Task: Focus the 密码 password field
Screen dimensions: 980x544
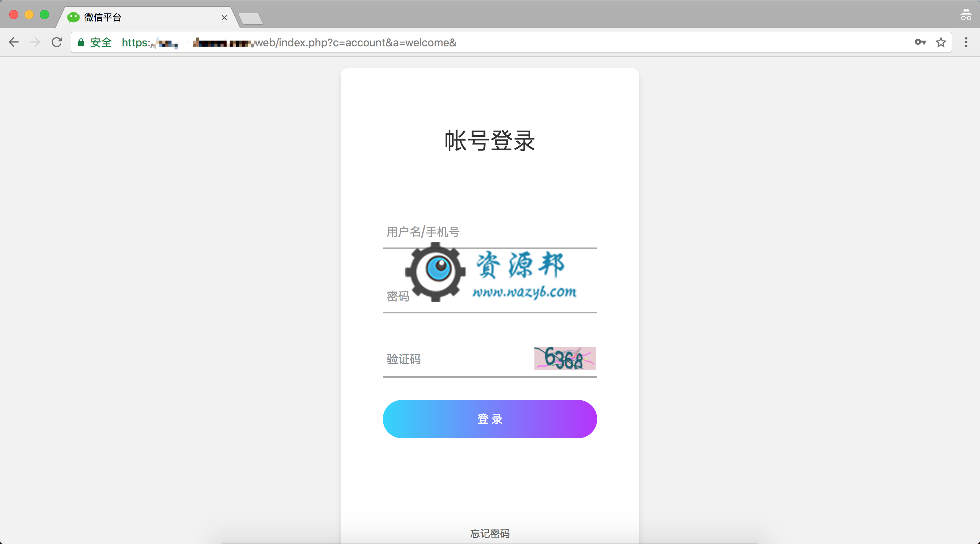Action: (x=490, y=297)
